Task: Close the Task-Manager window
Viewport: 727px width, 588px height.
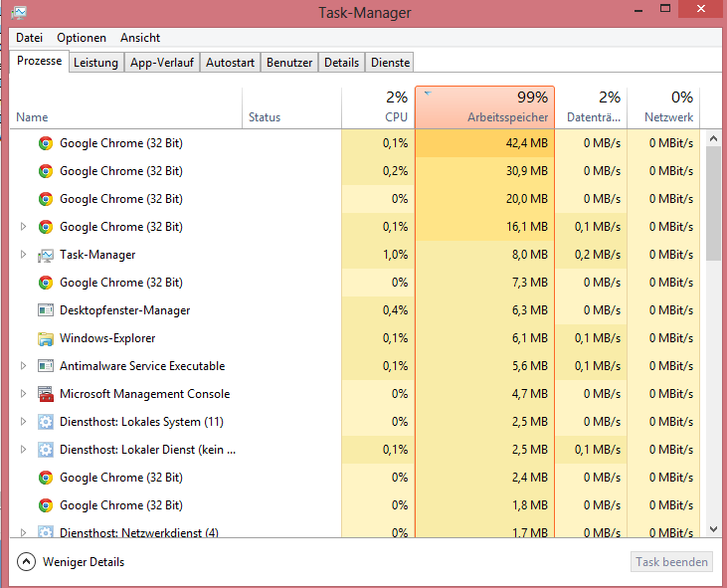Action: click(x=701, y=9)
